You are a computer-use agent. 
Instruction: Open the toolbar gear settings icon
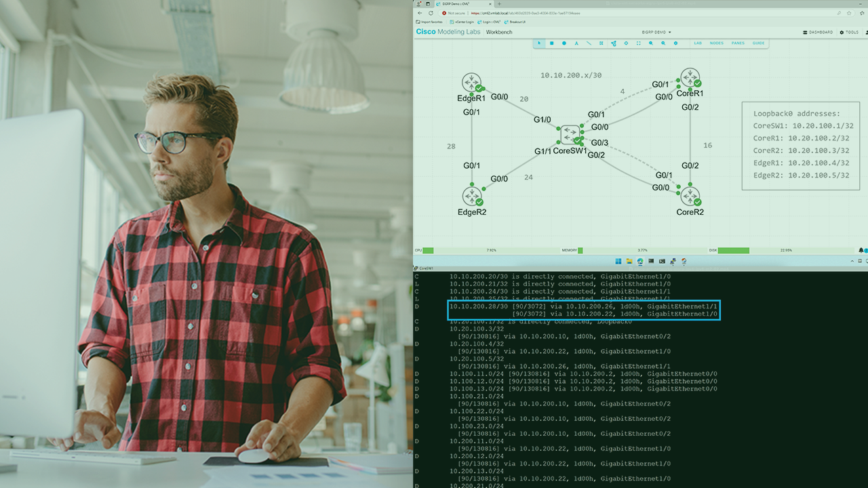(x=675, y=43)
